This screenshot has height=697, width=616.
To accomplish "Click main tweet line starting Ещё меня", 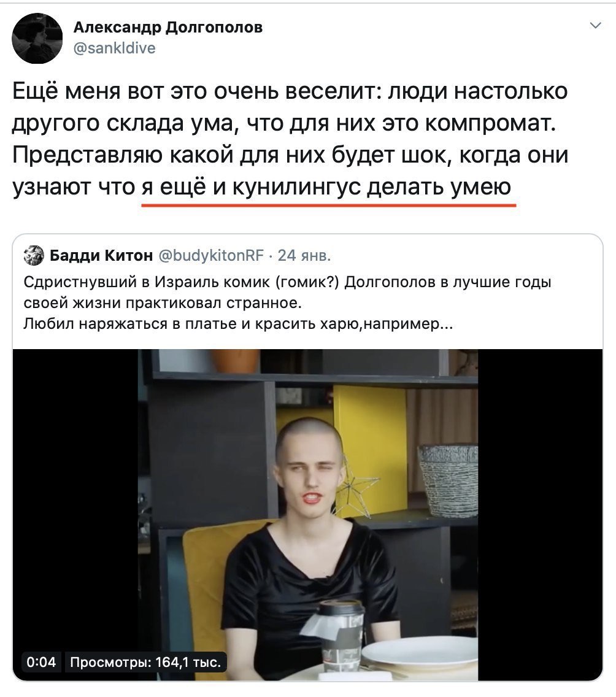I will [x=290, y=91].
